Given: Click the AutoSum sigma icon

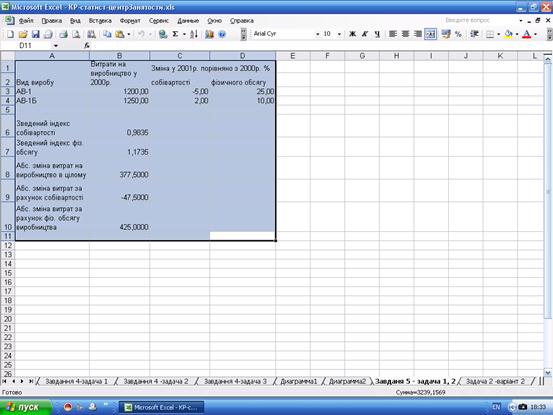Looking at the screenshot, I should [x=175, y=34].
